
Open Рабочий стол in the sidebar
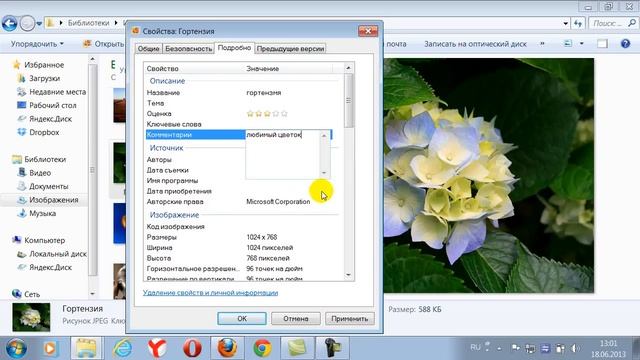pyautogui.click(x=47, y=105)
